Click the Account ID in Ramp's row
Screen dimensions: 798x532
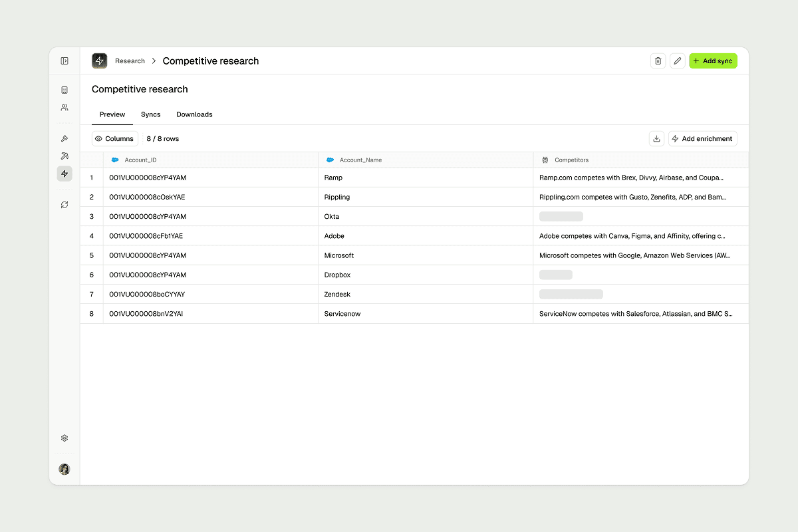click(x=148, y=178)
